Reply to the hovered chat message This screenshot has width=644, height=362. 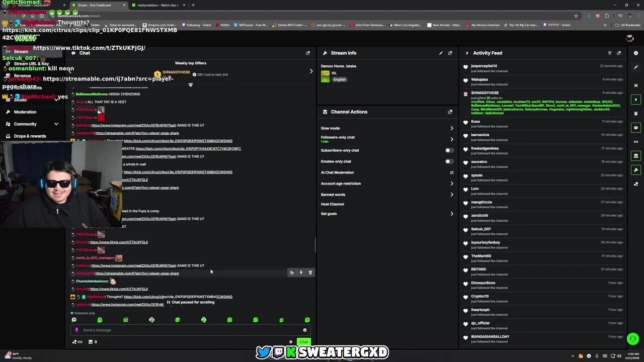[292, 273]
